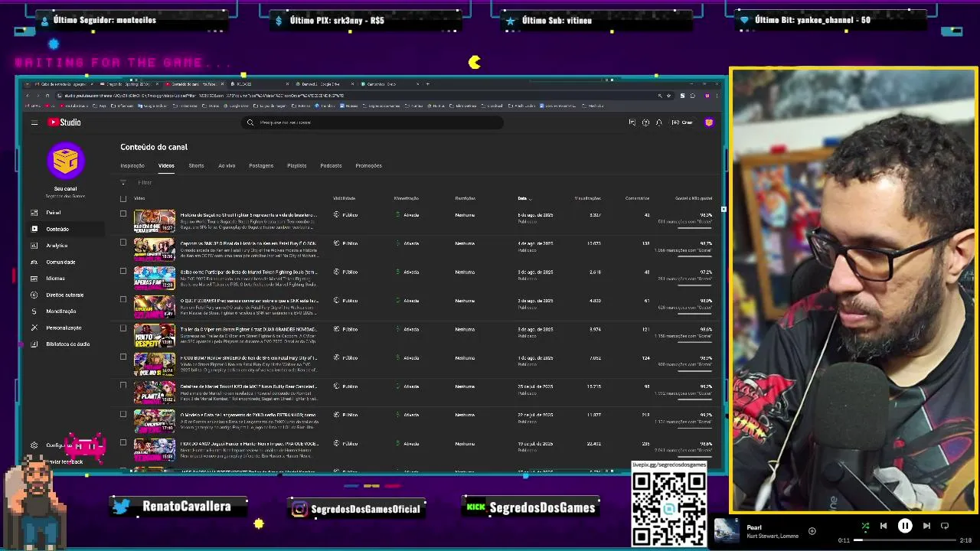Viewport: 980px width, 551px height.
Task: Open the Studio feedback icon in header
Action: 632,122
